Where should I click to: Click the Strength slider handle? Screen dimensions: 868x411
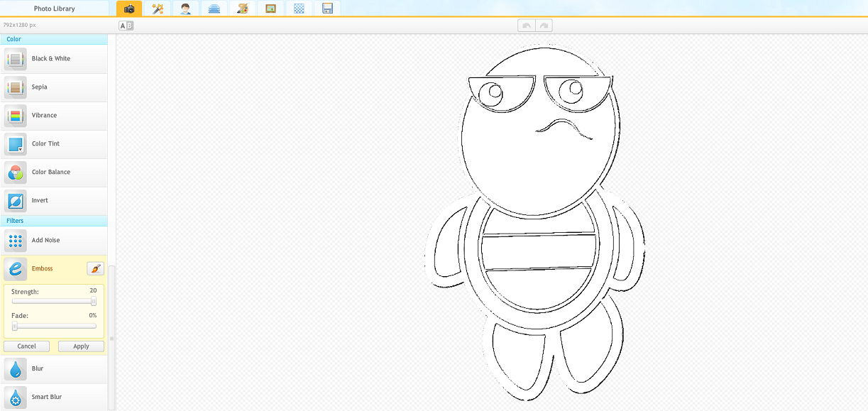tap(94, 302)
